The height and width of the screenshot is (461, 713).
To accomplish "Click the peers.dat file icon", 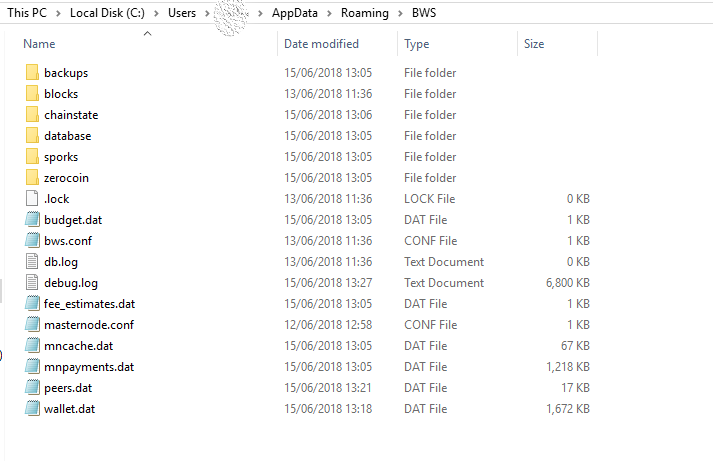I will pos(32,387).
